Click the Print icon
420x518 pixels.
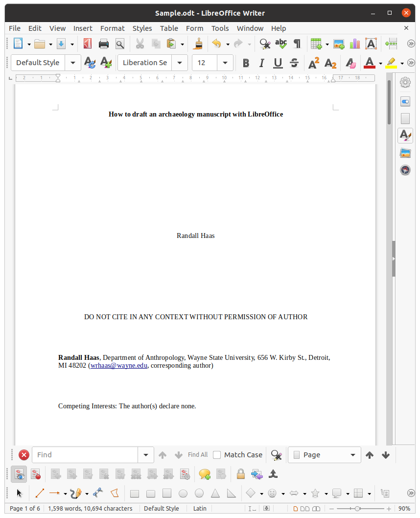coord(104,44)
